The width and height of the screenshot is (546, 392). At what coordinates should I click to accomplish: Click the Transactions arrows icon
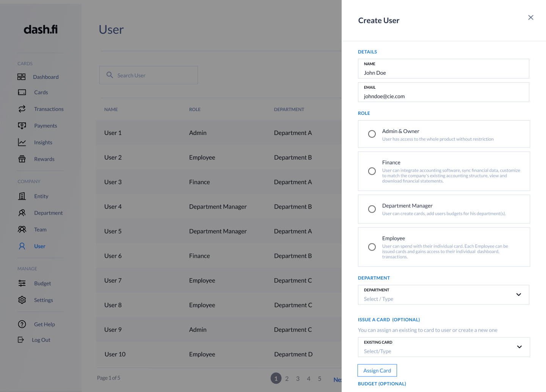[22, 109]
